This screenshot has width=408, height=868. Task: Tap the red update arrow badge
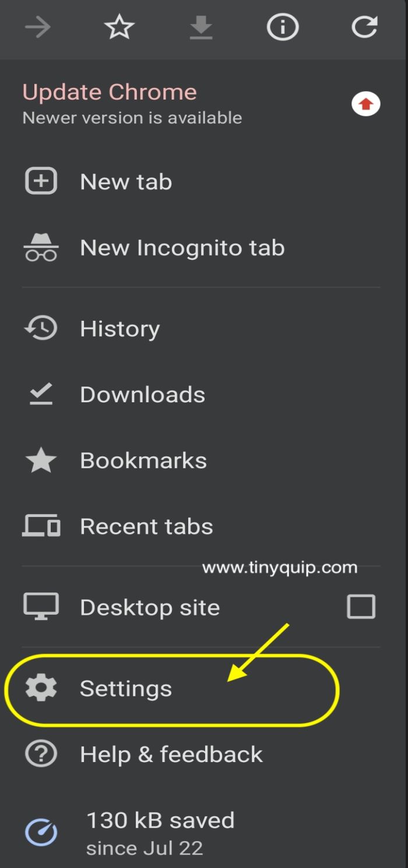coord(366,105)
